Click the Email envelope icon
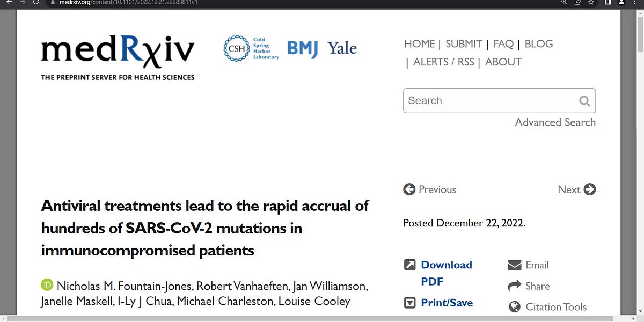 pyautogui.click(x=514, y=265)
